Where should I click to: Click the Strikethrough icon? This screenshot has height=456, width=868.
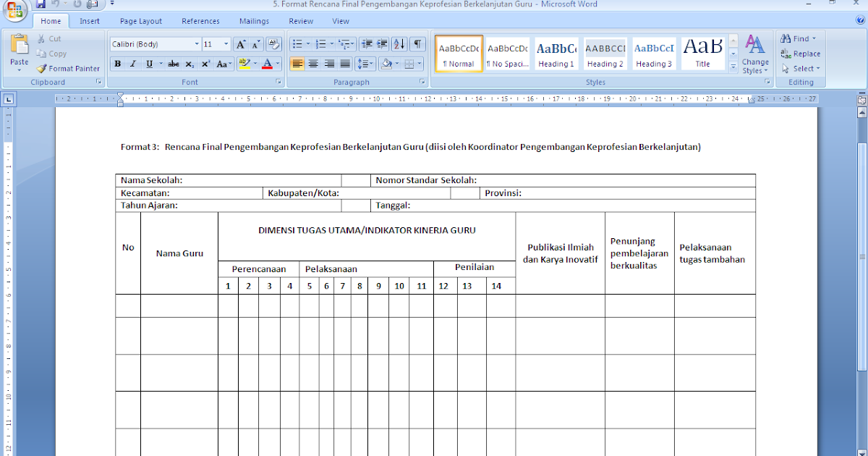click(x=173, y=64)
